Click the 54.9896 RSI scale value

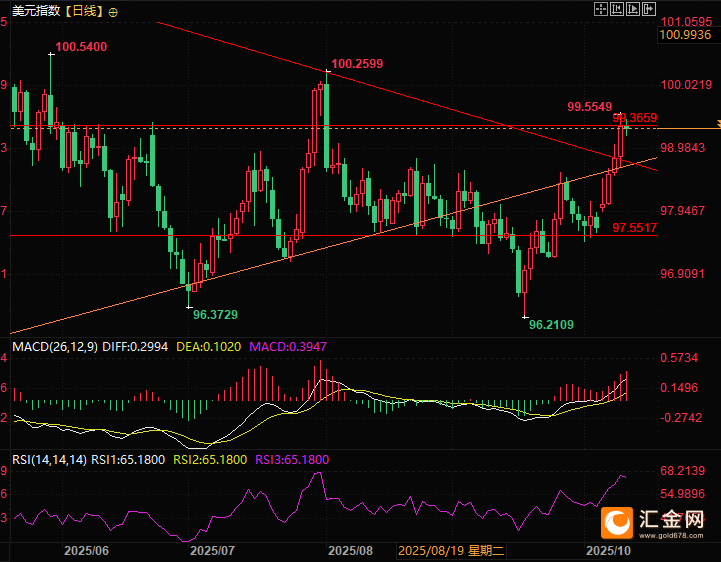(683, 494)
